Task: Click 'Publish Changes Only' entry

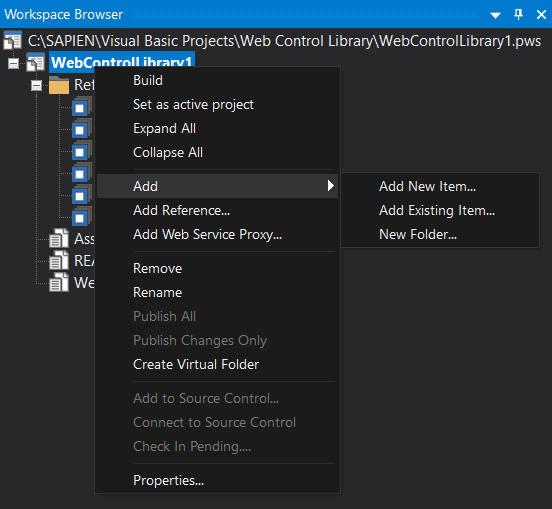Action: (218, 340)
